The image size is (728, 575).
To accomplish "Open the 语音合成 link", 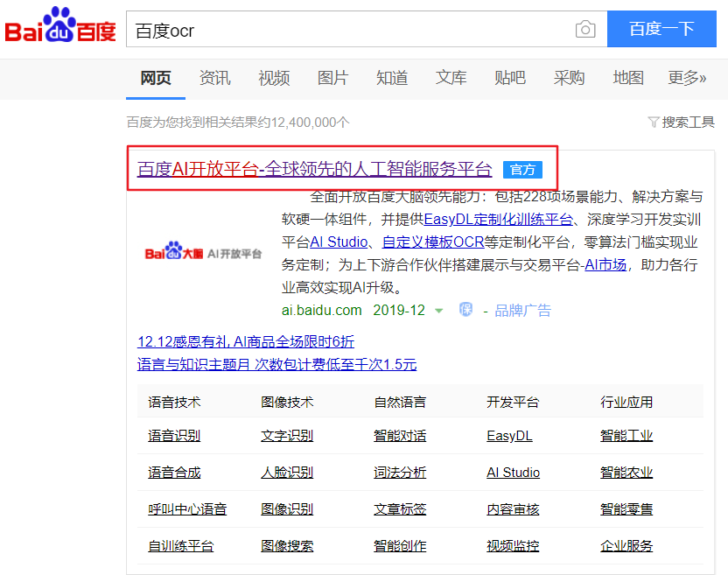I will 174,473.
